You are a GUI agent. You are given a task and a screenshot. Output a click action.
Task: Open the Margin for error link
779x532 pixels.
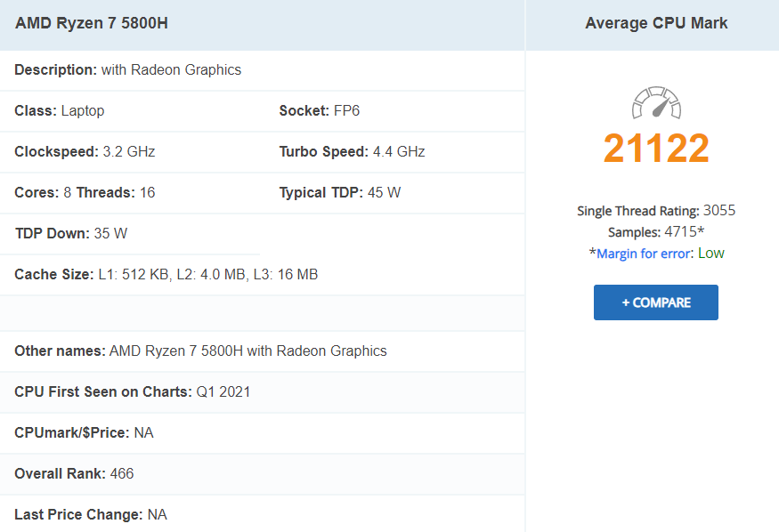644,254
